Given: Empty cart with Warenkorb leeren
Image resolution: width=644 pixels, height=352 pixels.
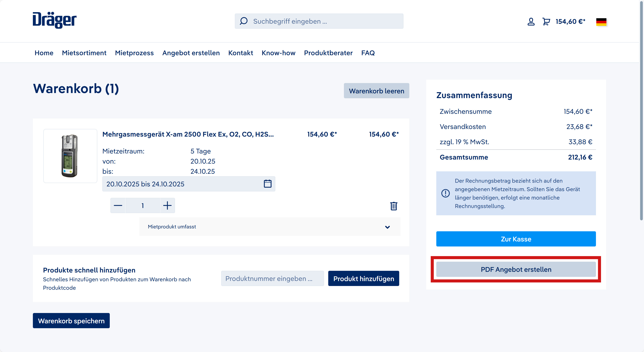Looking at the screenshot, I should click(x=376, y=91).
